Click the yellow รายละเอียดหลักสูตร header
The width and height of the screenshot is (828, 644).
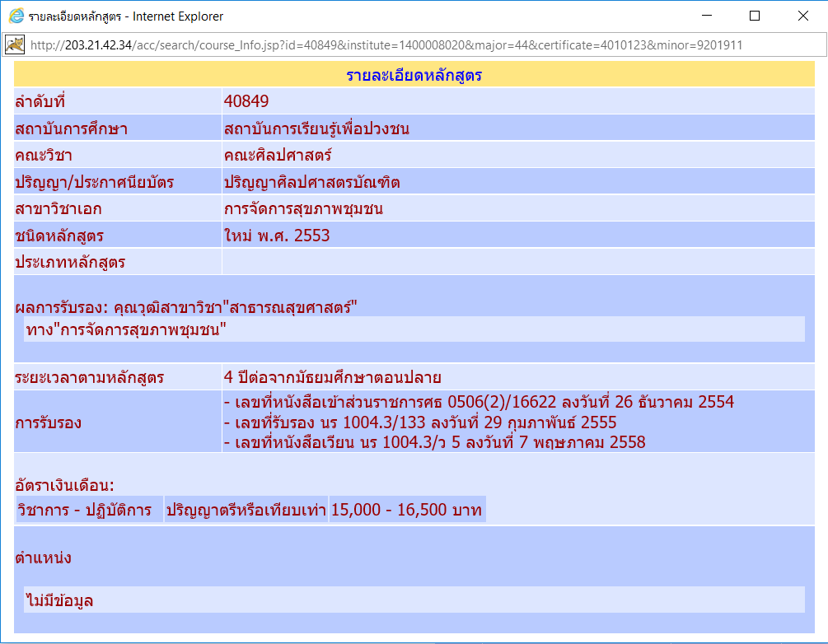coord(414,76)
